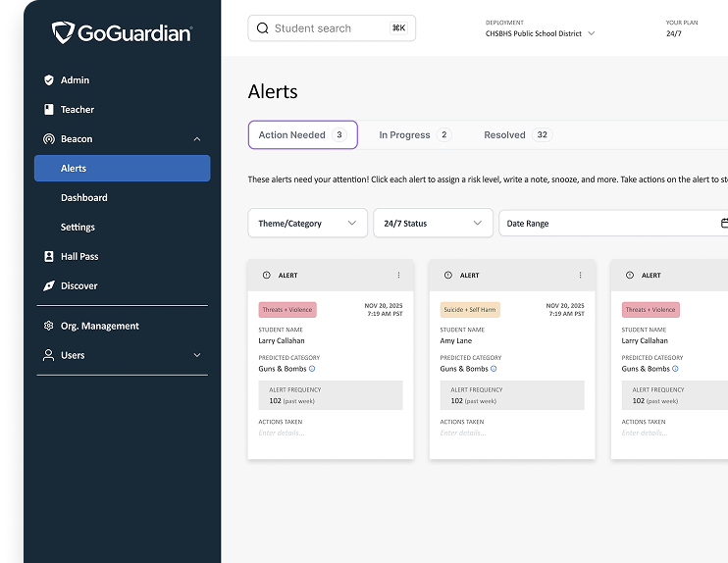Click the Teacher book icon

click(x=49, y=110)
